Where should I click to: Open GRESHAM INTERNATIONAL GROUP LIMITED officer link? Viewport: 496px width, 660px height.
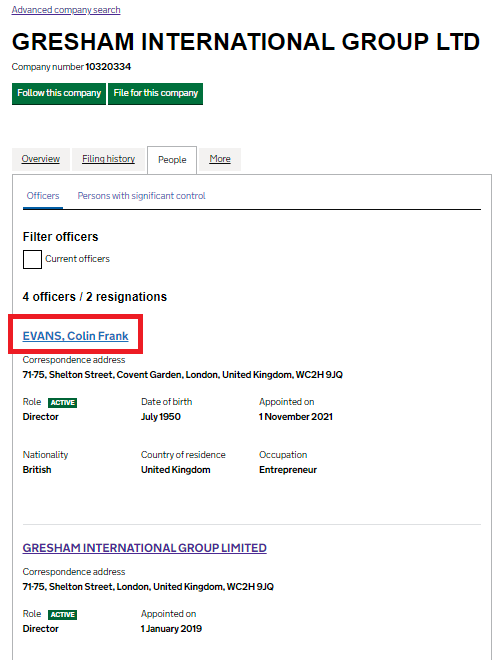pyautogui.click(x=144, y=548)
